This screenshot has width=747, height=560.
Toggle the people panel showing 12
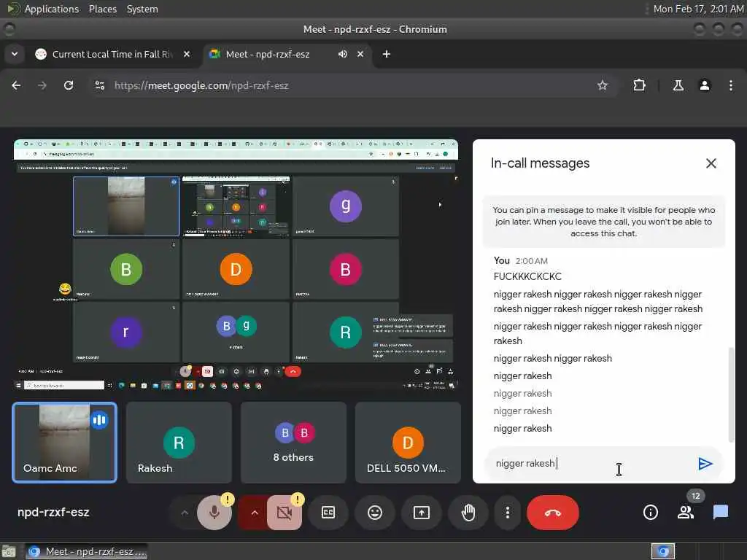(686, 513)
